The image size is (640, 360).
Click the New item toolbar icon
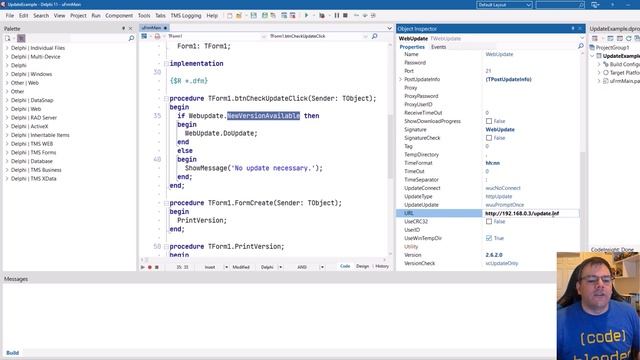[x=230, y=16]
